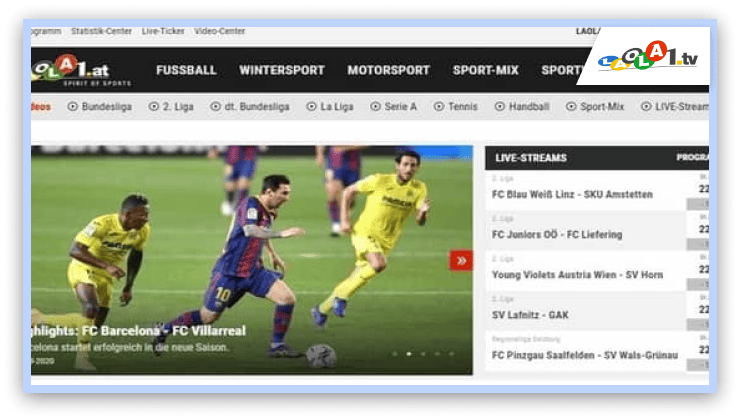The height and width of the screenshot is (420, 740).
Task: Open the WINTERSPORT menu
Action: tap(282, 70)
